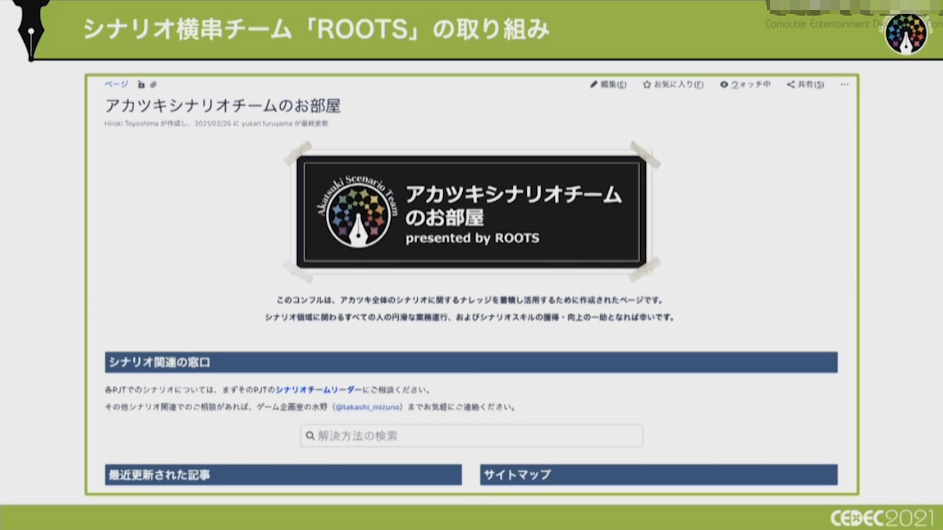
Task: Toggle the ウォッチ中 watching button
Action: 745,85
